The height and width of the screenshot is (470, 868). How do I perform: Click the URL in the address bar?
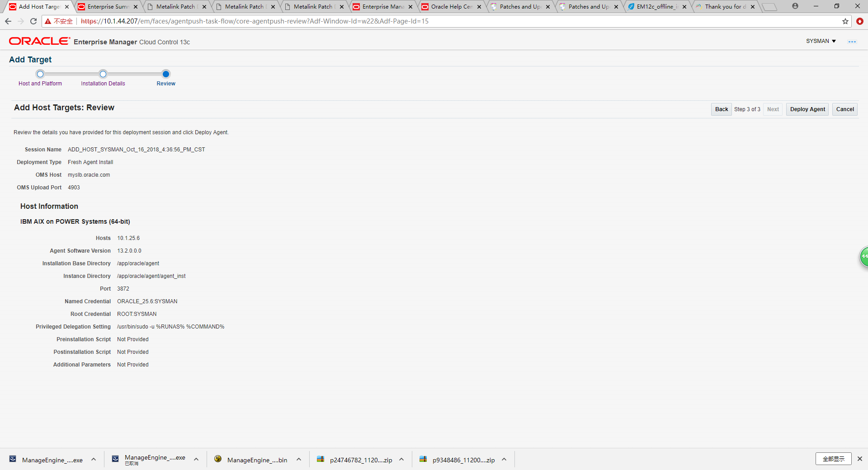coord(255,21)
